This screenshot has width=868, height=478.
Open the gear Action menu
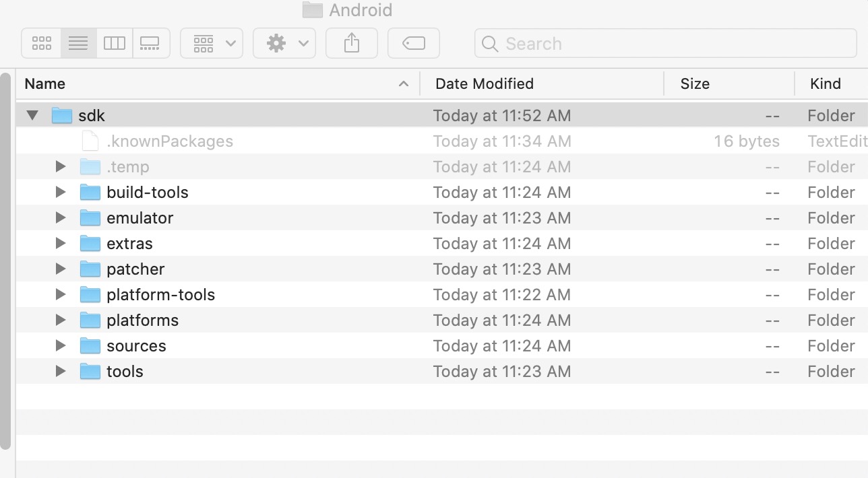coord(284,43)
